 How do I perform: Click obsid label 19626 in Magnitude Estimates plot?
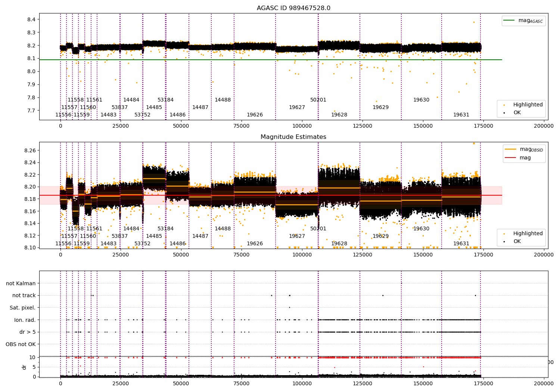coord(255,243)
